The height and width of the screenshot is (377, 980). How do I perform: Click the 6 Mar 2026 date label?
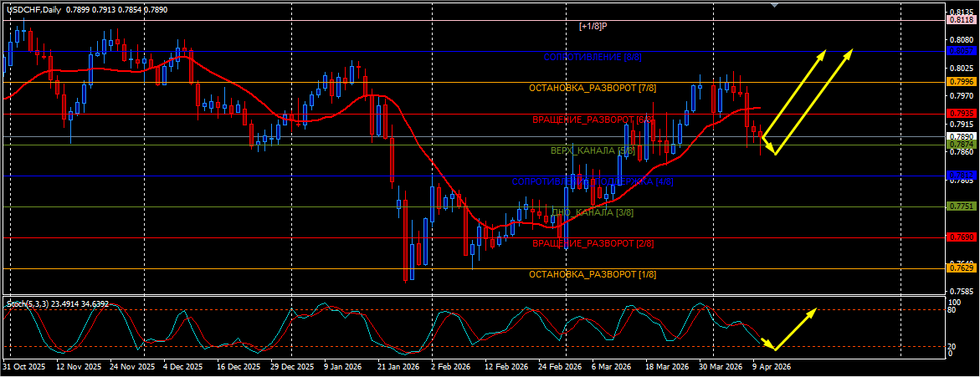click(612, 368)
